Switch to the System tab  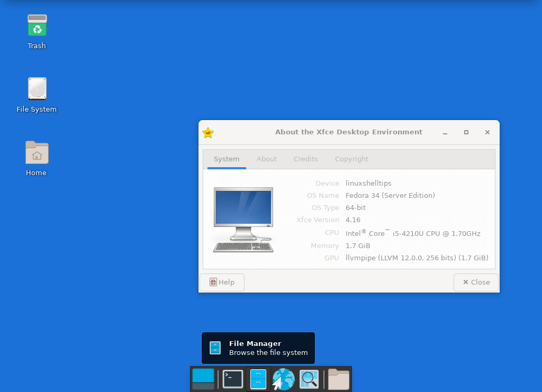click(227, 159)
